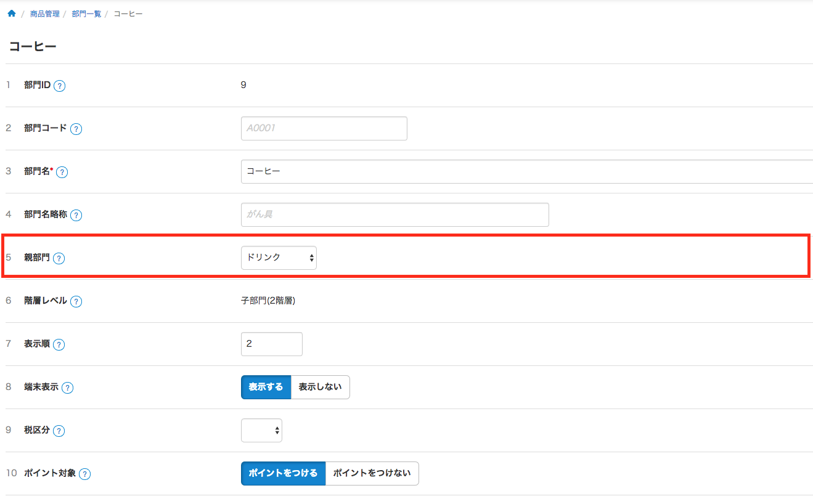Click the 子部門(2階層) level text
The image size is (813, 504).
point(268,301)
